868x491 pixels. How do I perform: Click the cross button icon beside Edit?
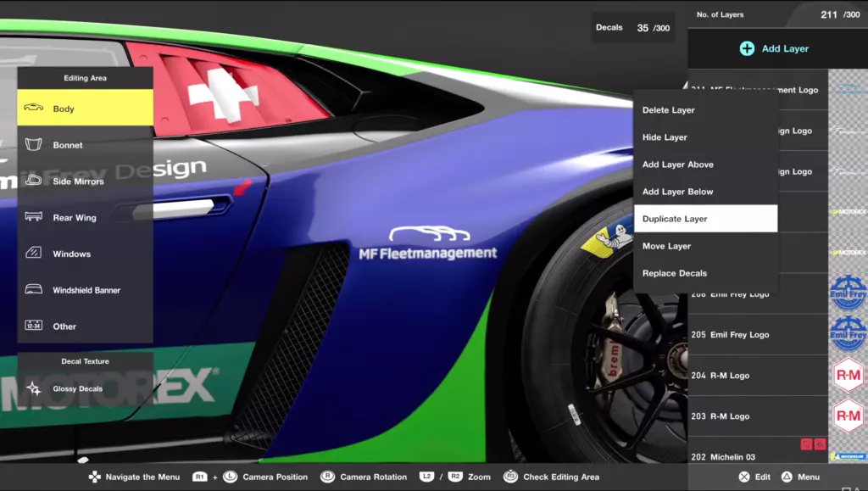[744, 477]
